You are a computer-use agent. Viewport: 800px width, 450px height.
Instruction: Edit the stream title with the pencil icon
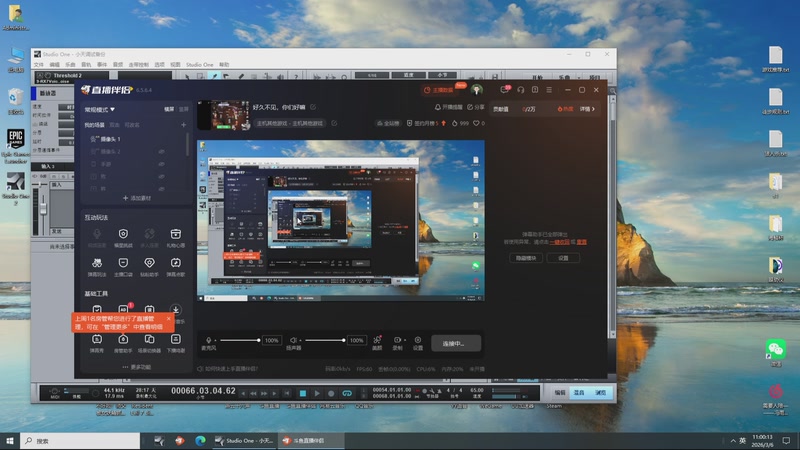tap(313, 107)
